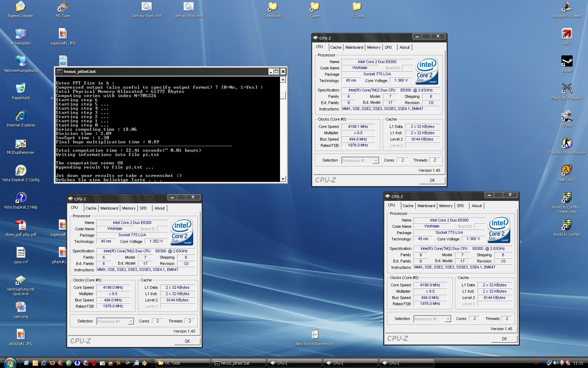Screen dimensions: 588x368
Task: Launch the Half-Life 2 shortcut
Action: 567,173
